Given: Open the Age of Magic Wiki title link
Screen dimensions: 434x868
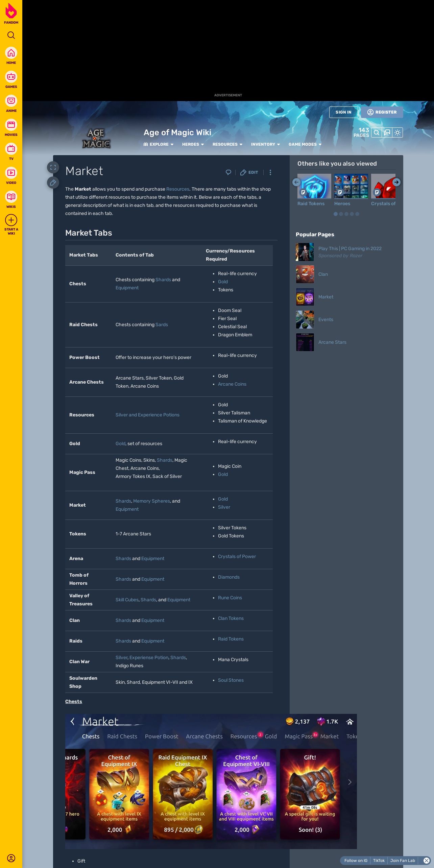Looking at the screenshot, I should click(177, 132).
